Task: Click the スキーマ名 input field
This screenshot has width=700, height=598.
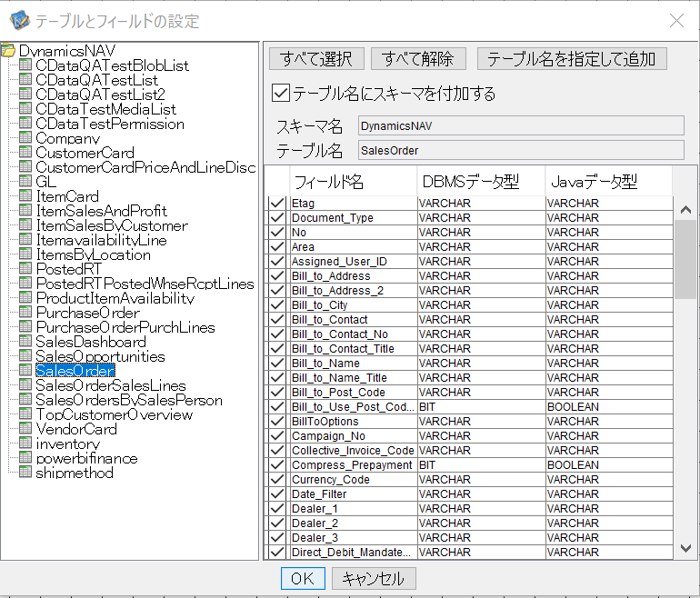Action: [521, 125]
